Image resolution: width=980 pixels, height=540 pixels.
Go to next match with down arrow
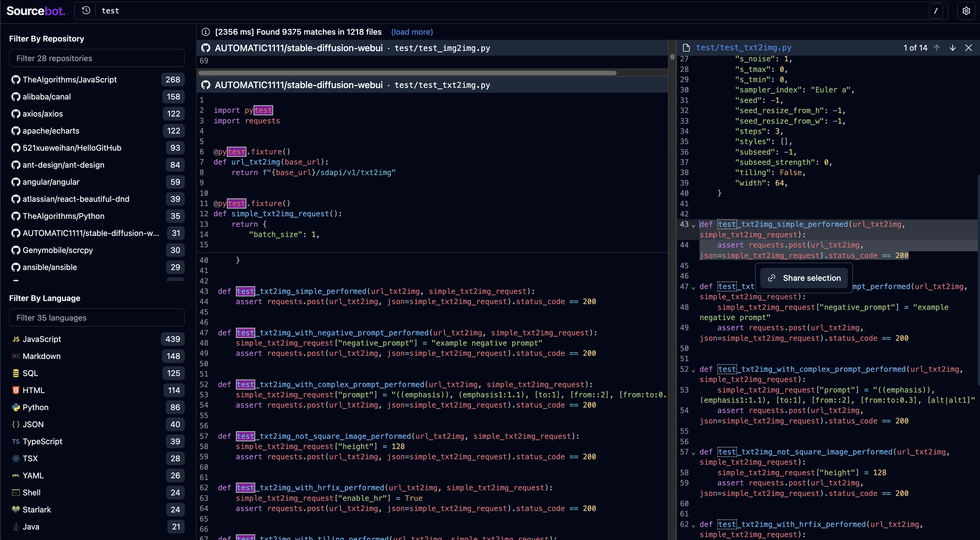[953, 47]
